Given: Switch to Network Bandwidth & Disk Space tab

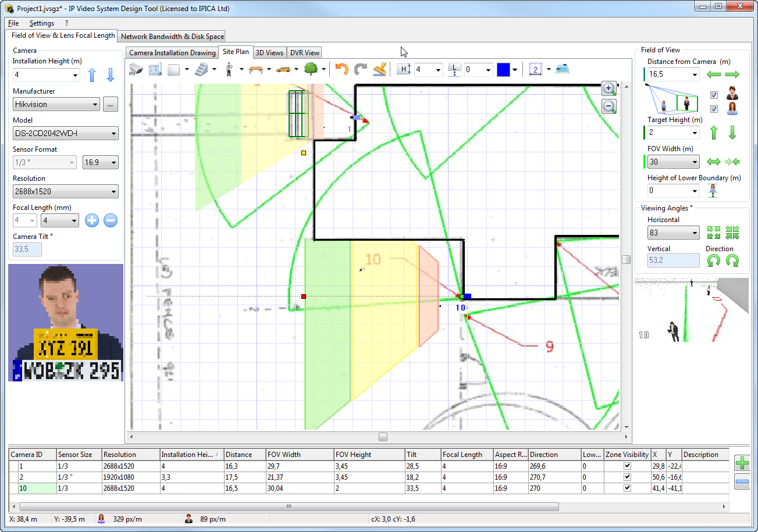Looking at the screenshot, I should pyautogui.click(x=172, y=37).
